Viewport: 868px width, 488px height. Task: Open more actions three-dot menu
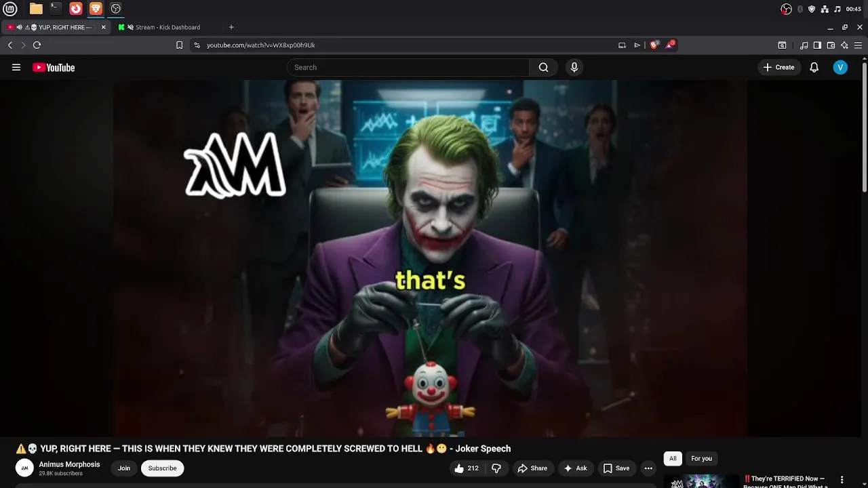(648, 468)
